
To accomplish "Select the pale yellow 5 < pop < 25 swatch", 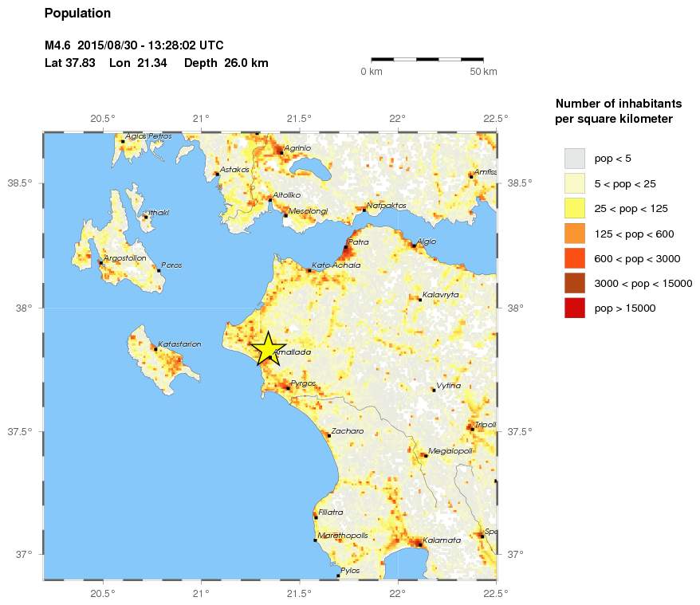I will (x=574, y=183).
